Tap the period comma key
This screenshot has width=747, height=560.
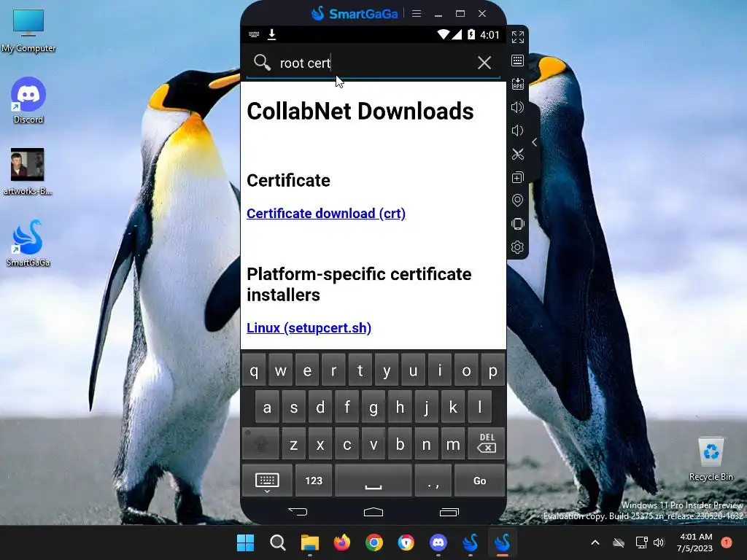tap(433, 481)
